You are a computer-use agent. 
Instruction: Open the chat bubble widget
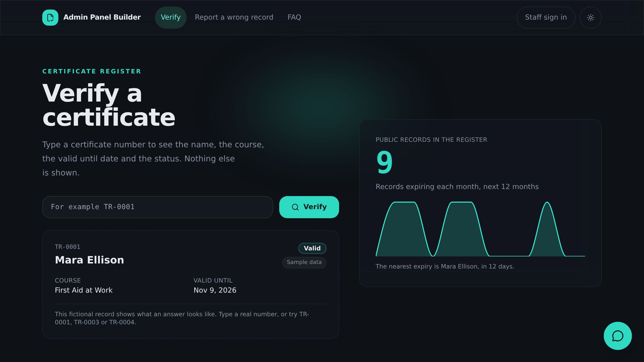(618, 336)
